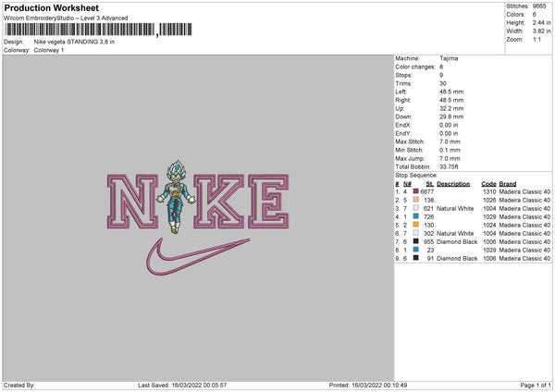Click the Zoom value '1:1'

point(536,39)
